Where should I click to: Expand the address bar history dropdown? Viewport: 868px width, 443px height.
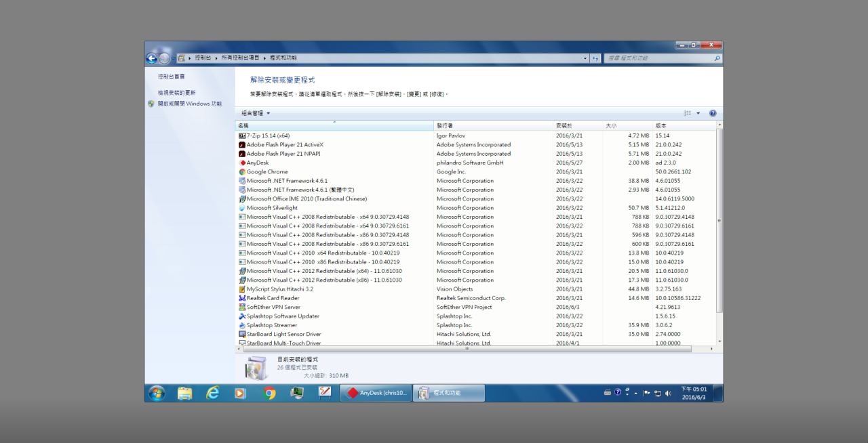pyautogui.click(x=586, y=58)
